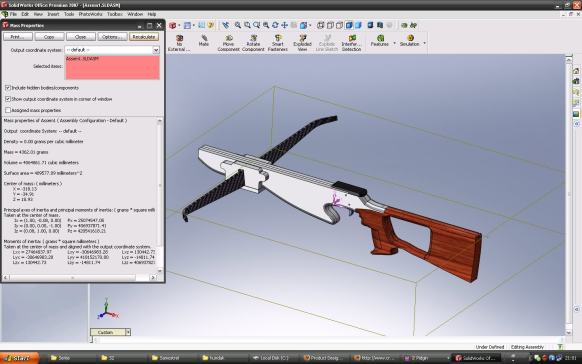Toggle Show output coordinate system checkbox

8,99
